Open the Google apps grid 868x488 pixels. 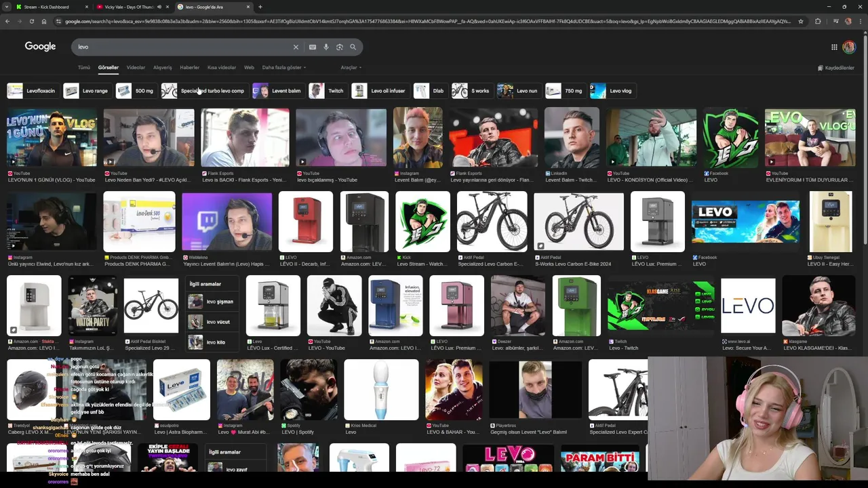click(x=834, y=47)
